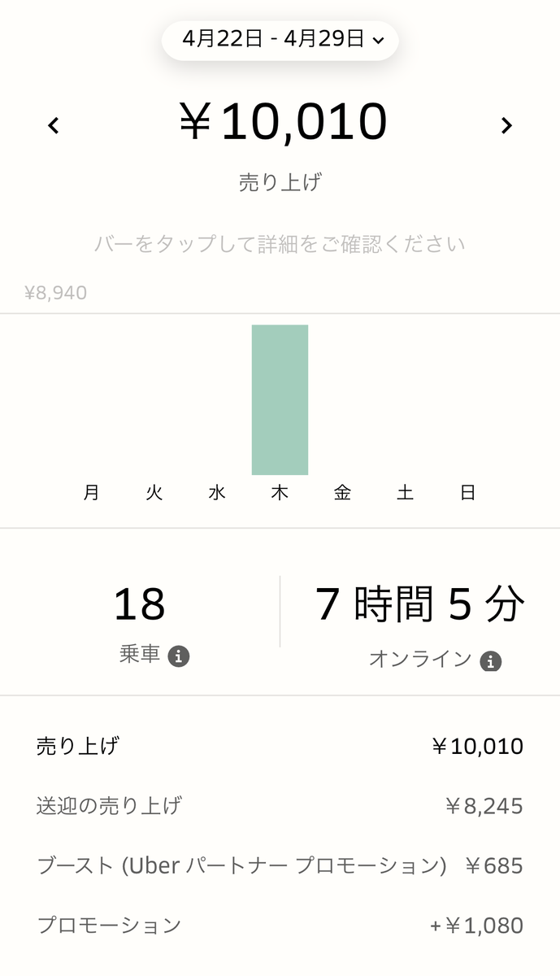Open the ブースト Uber パートナー プロモーション row

tap(280, 865)
